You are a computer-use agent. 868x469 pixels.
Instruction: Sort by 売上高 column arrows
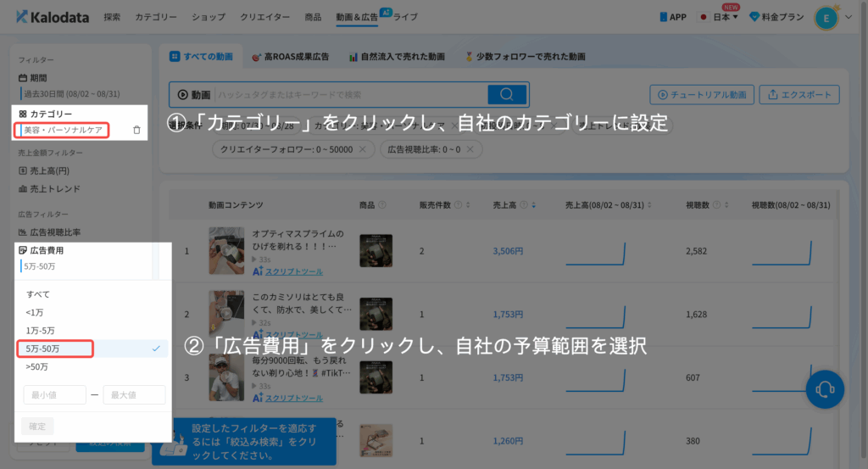[534, 205]
